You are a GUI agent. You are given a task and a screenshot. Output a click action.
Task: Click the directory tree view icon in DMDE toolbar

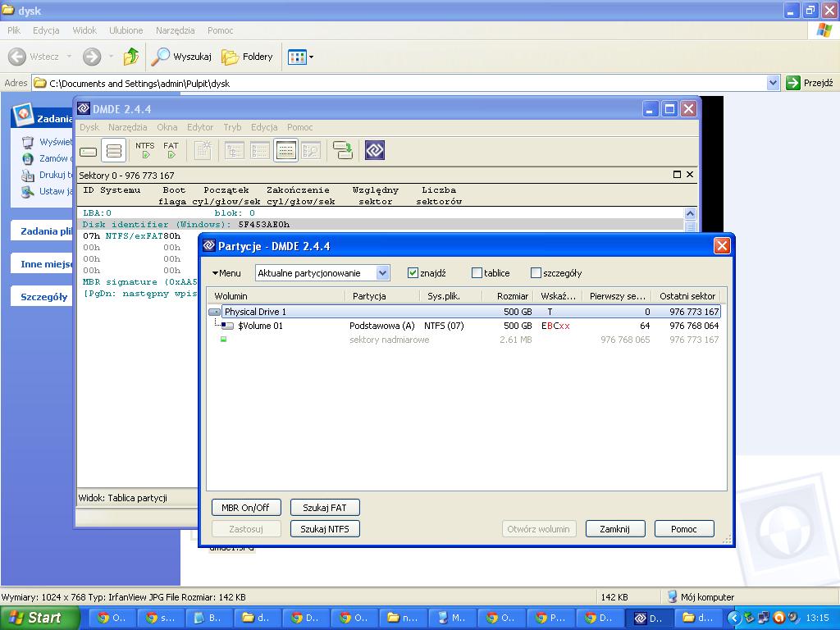pyautogui.click(x=234, y=151)
